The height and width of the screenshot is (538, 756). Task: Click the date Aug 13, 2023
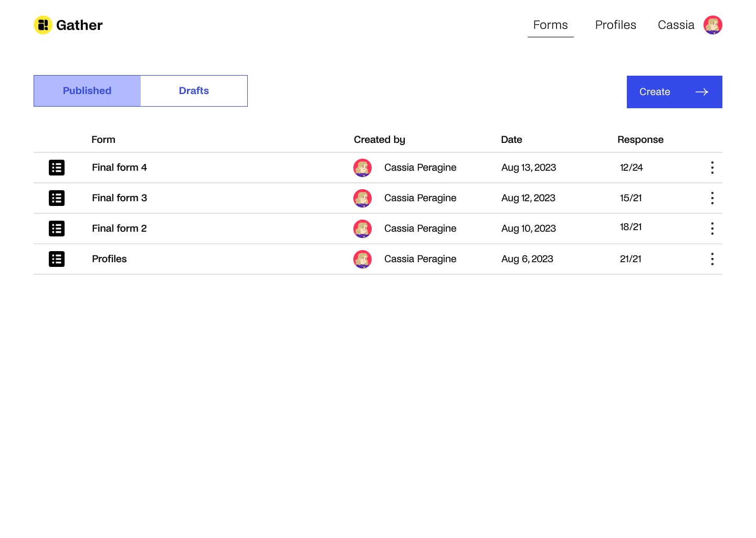(x=529, y=168)
